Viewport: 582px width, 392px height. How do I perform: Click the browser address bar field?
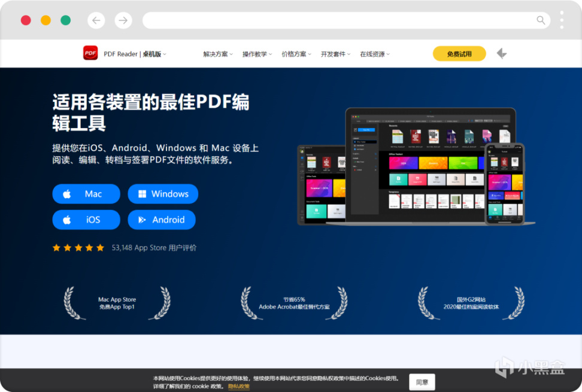346,20
